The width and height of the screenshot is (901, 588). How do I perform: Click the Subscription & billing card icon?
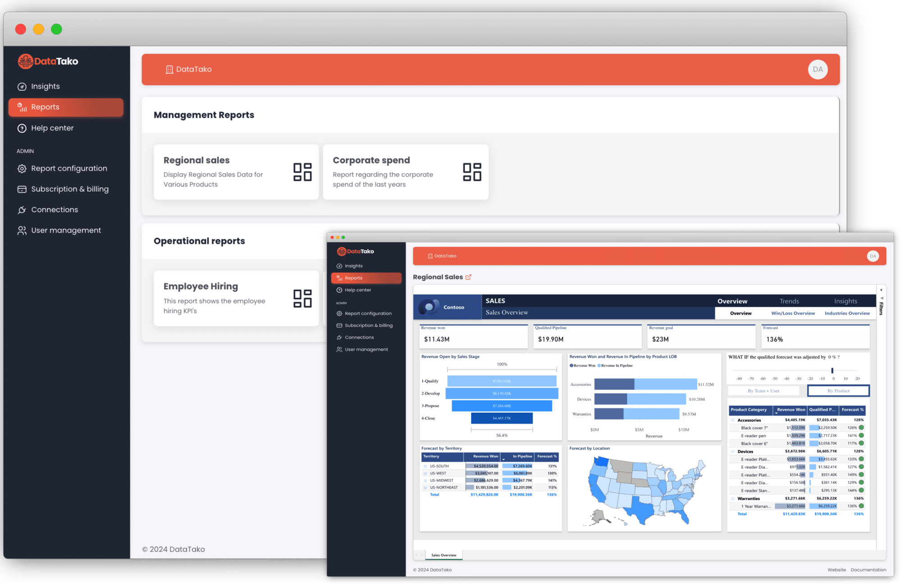[x=23, y=189]
